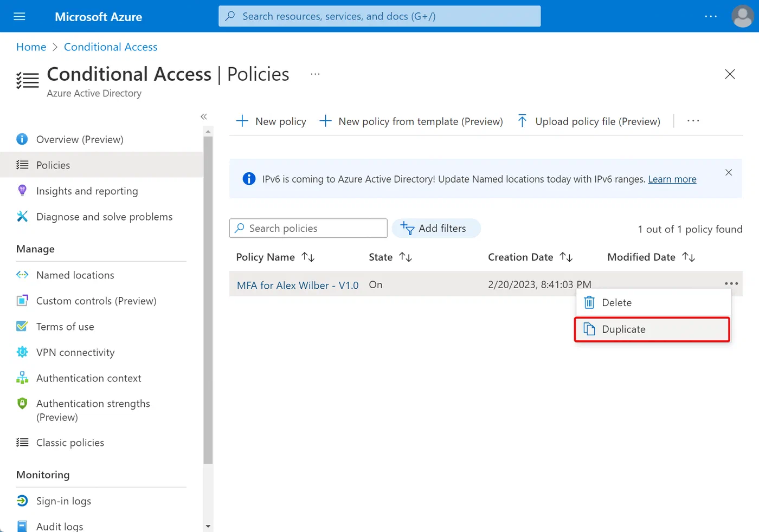Select Policies in the sidebar
This screenshot has height=532, width=759.
[101, 165]
